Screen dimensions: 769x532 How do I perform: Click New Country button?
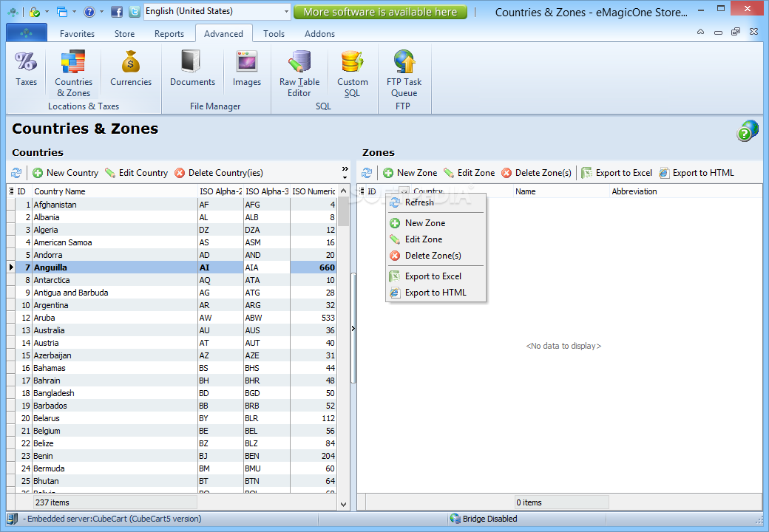tap(66, 173)
